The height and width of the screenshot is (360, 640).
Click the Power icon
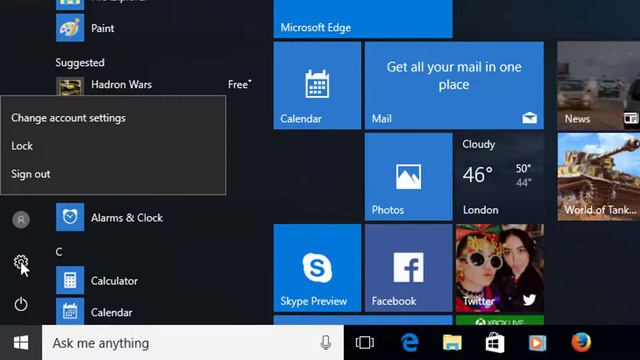click(x=21, y=304)
